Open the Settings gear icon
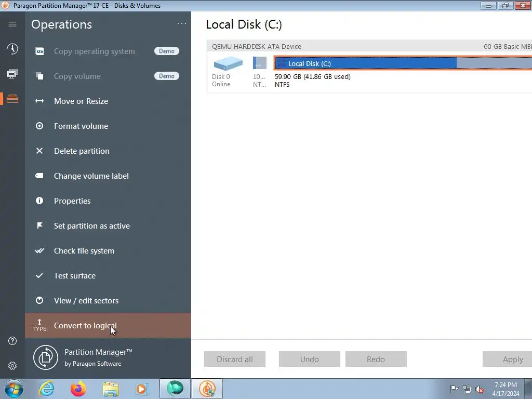Viewport: 532px width, 399px height. tap(12, 366)
